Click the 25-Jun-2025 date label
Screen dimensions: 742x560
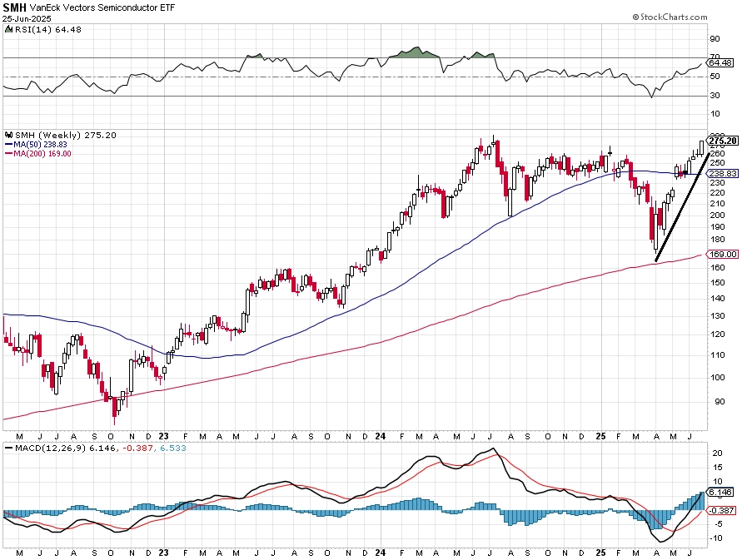pos(27,19)
